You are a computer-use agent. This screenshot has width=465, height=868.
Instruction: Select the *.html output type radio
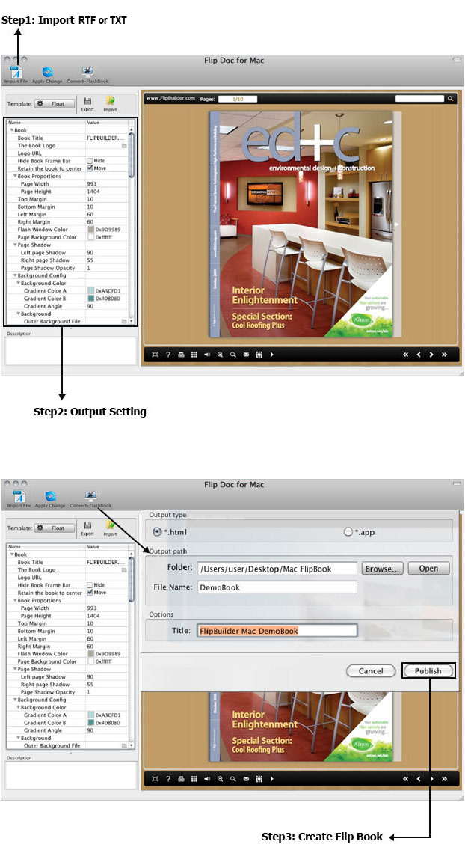[157, 531]
